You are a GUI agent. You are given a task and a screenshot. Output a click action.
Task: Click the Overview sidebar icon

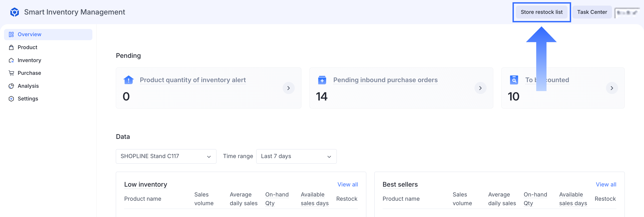(x=11, y=34)
